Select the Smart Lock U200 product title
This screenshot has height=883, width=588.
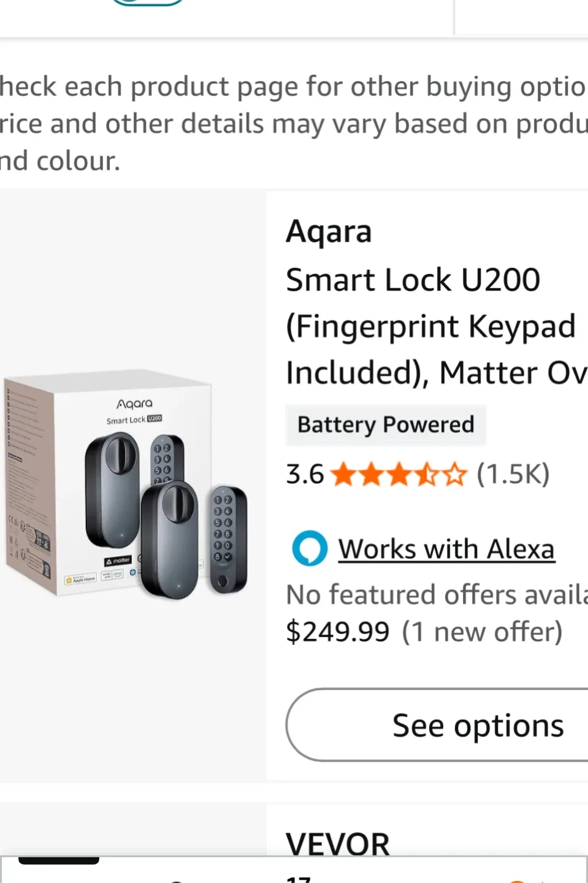coord(429,325)
